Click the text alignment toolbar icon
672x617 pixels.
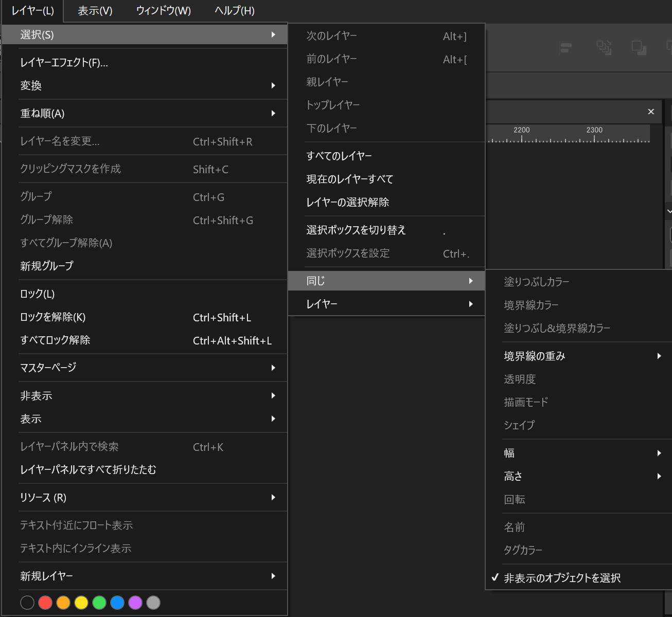pos(565,48)
